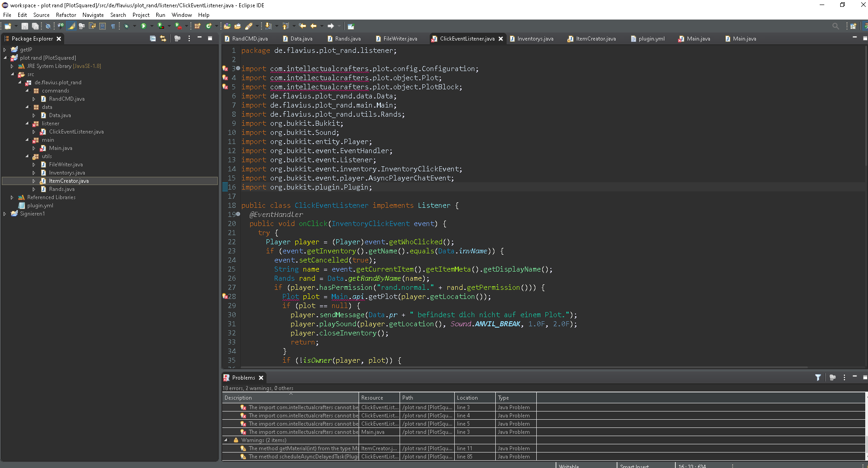Select ClickEventListener.java in the tree

[76, 132]
